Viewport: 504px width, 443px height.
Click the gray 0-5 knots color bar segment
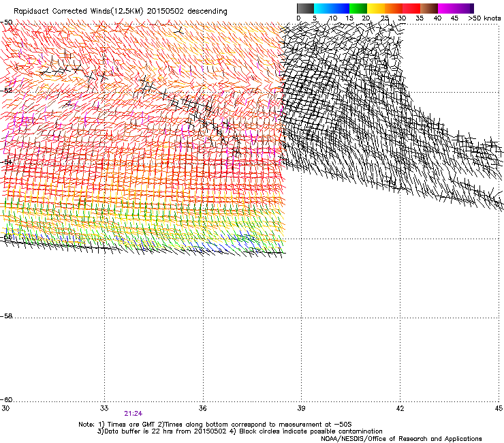click(x=305, y=8)
